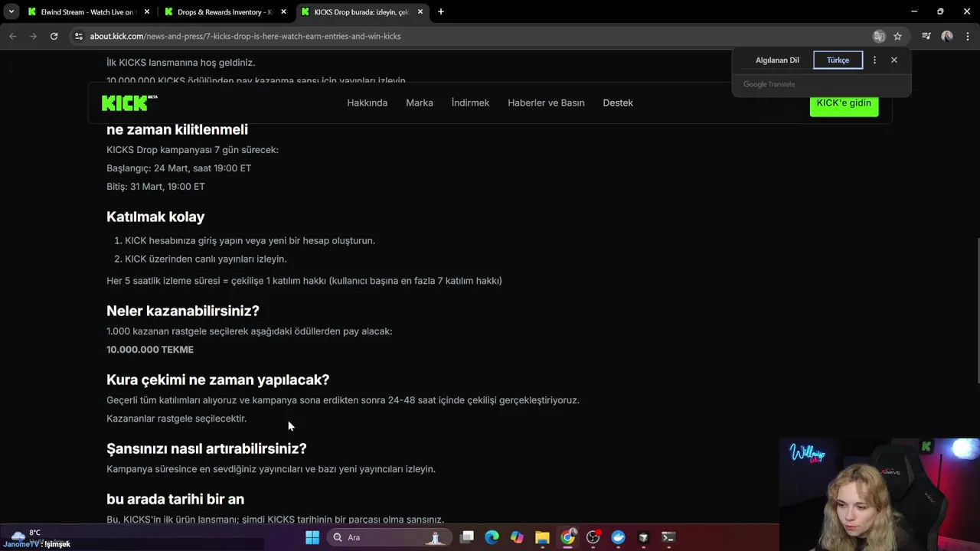Launch Microsoft Edge from the taskbar

click(492, 537)
